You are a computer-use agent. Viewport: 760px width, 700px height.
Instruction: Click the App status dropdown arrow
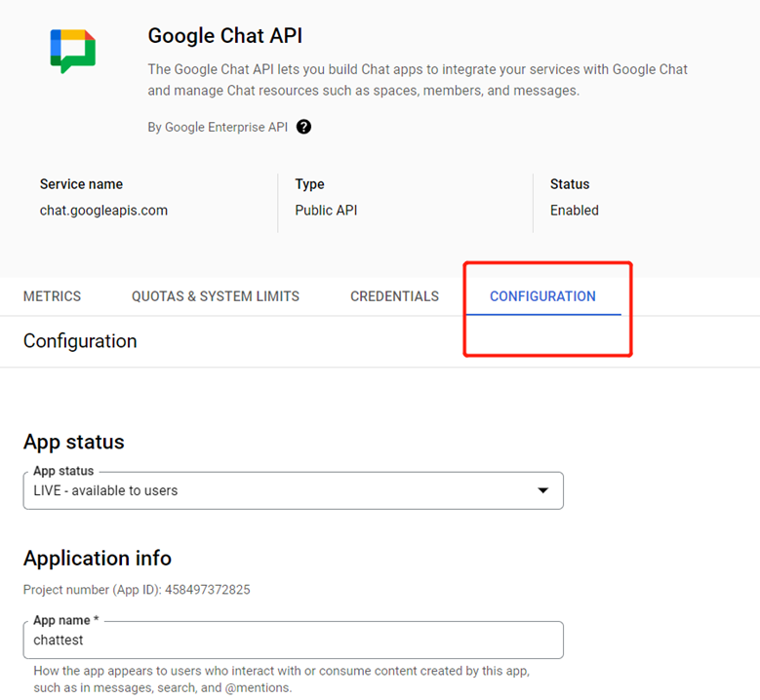(543, 490)
